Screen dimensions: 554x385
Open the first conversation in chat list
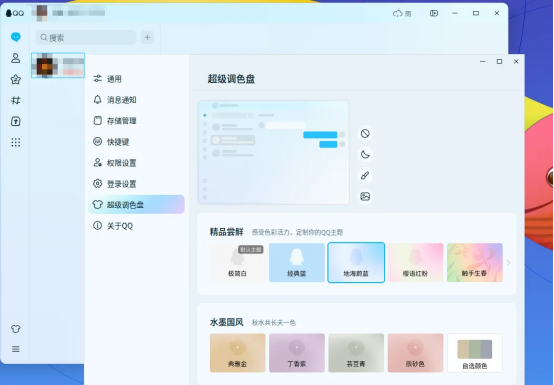58,65
